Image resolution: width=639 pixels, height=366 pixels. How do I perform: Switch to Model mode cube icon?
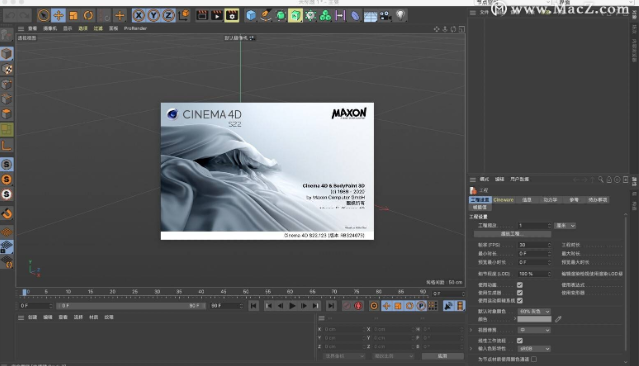tap(7, 54)
